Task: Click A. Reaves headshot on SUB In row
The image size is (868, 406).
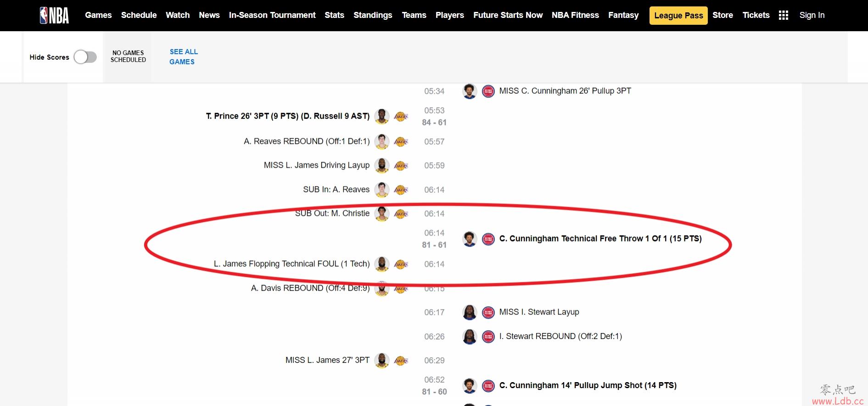Action: click(x=382, y=190)
